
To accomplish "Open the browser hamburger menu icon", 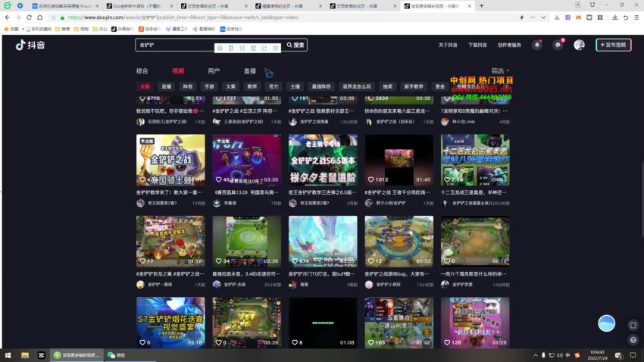I will (x=636, y=17).
